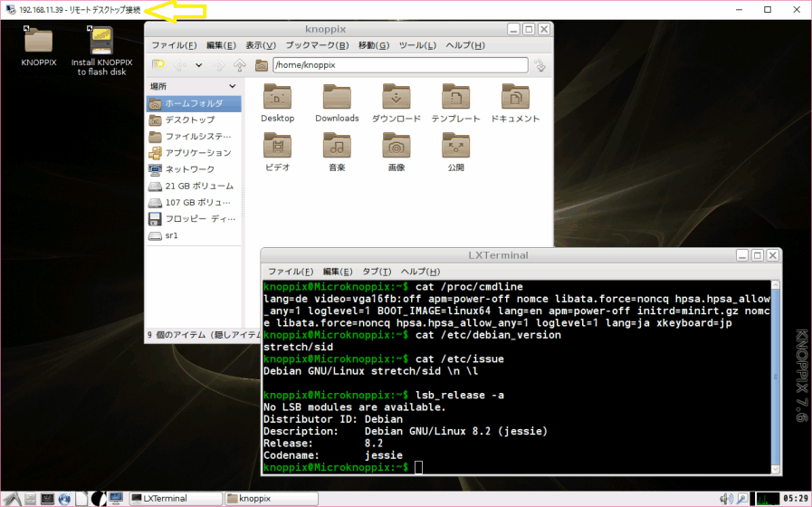Image resolution: width=812 pixels, height=507 pixels.
Task: Open LXTerminal 編集(E) menu
Action: point(338,272)
